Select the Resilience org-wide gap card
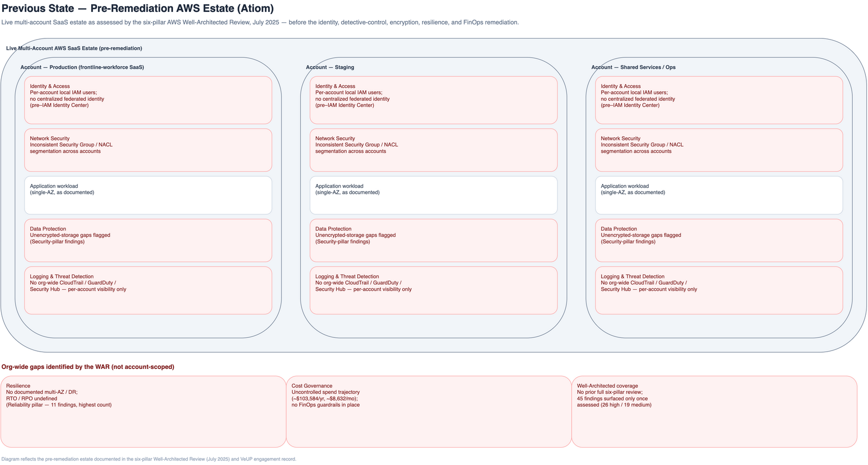The image size is (868, 465). [x=143, y=412]
